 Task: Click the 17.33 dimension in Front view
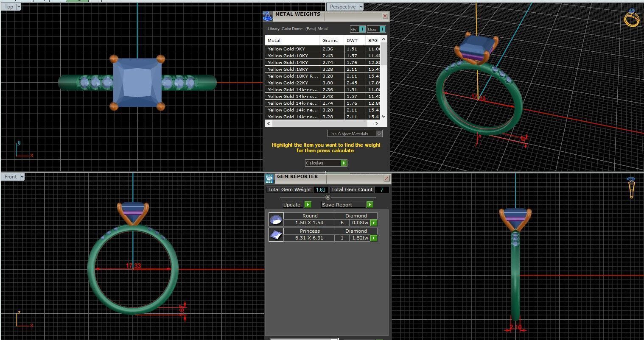(133, 266)
